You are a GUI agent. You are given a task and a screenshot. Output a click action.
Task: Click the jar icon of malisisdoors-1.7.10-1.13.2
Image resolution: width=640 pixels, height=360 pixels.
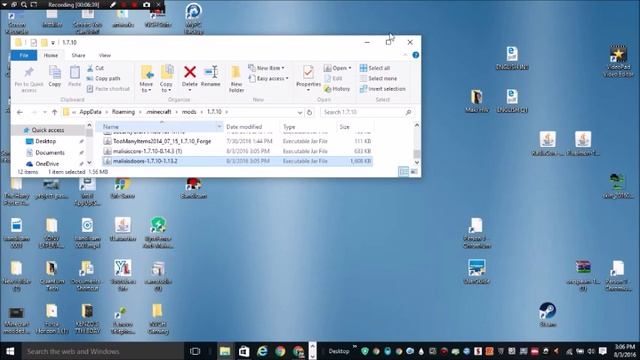[x=107, y=161]
